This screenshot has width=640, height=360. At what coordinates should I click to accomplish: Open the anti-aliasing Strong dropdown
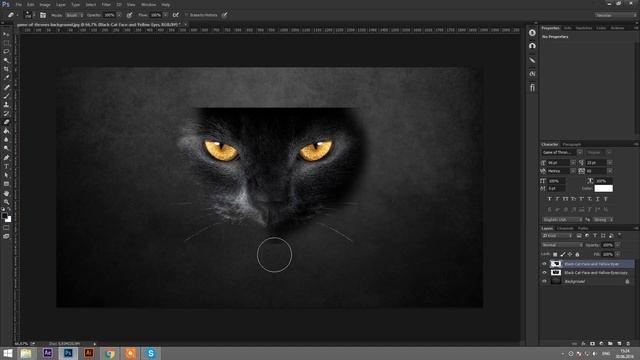click(x=603, y=220)
